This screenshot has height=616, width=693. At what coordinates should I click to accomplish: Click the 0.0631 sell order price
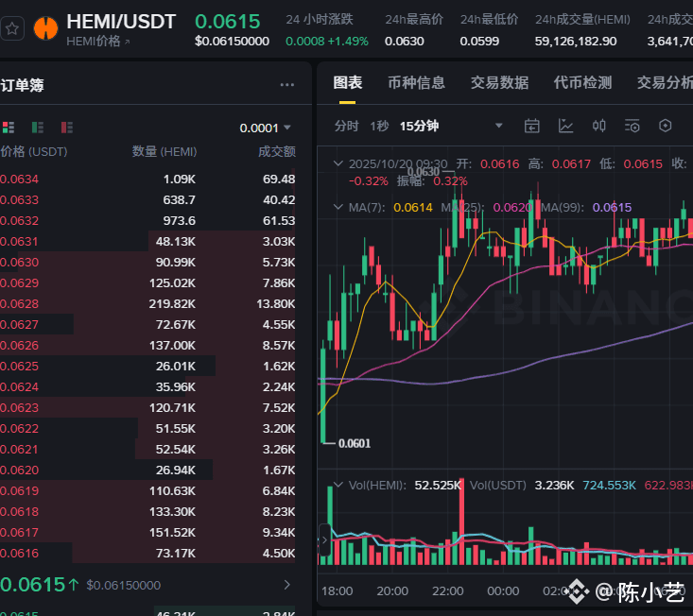tap(19, 242)
